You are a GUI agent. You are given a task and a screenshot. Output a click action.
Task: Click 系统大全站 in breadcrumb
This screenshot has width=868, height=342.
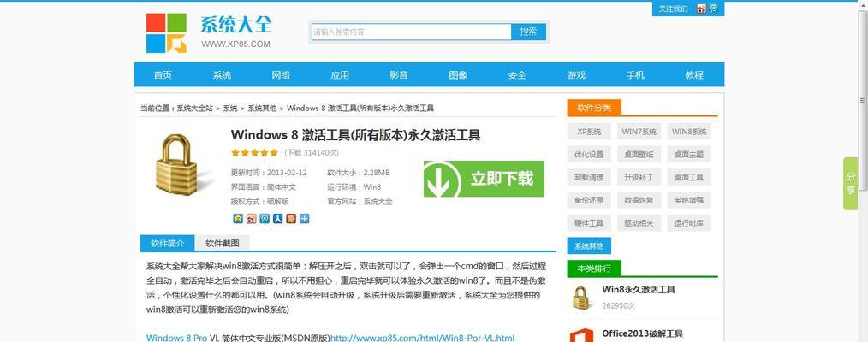tap(195, 109)
